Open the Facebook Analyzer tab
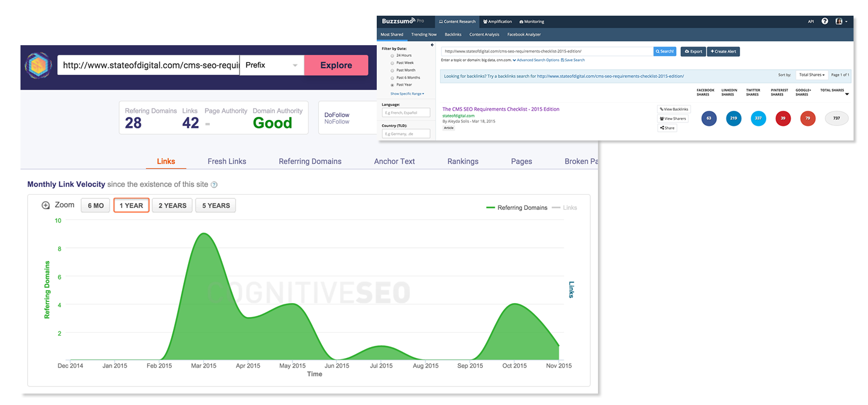 (x=524, y=34)
